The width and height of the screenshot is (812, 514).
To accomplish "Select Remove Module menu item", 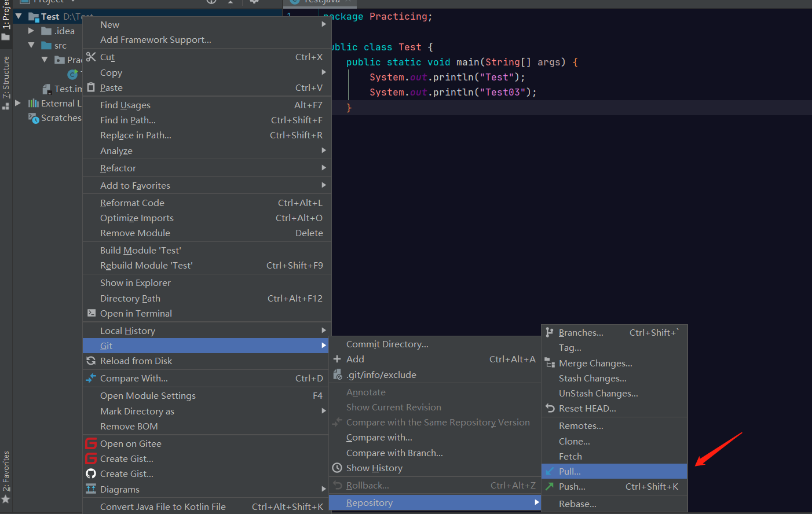I will click(207, 233).
